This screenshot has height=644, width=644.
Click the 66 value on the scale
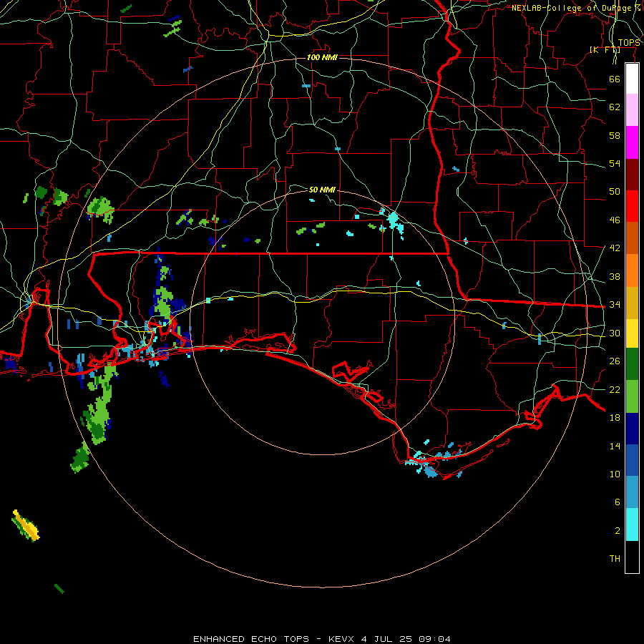[615, 79]
